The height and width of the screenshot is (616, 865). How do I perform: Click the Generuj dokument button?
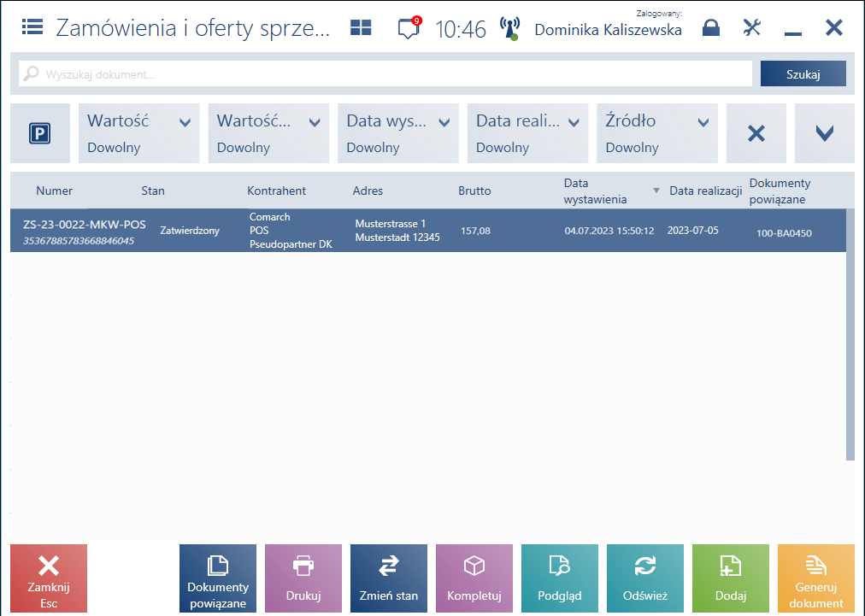(816, 578)
